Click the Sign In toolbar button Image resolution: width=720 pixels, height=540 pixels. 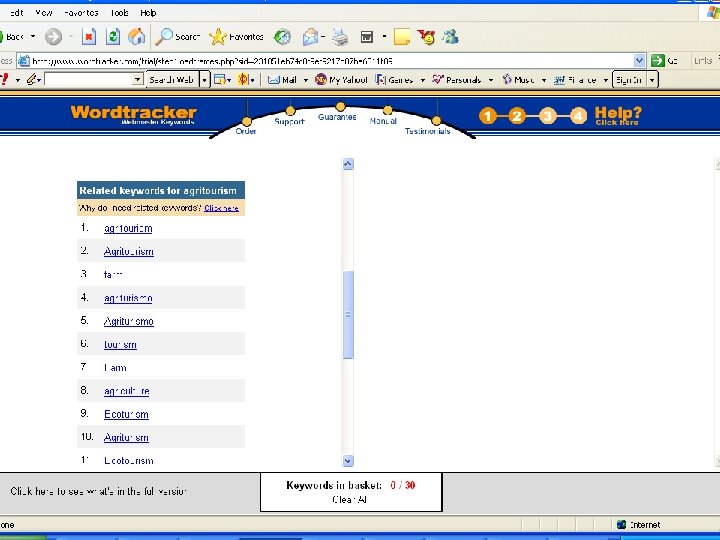629,80
